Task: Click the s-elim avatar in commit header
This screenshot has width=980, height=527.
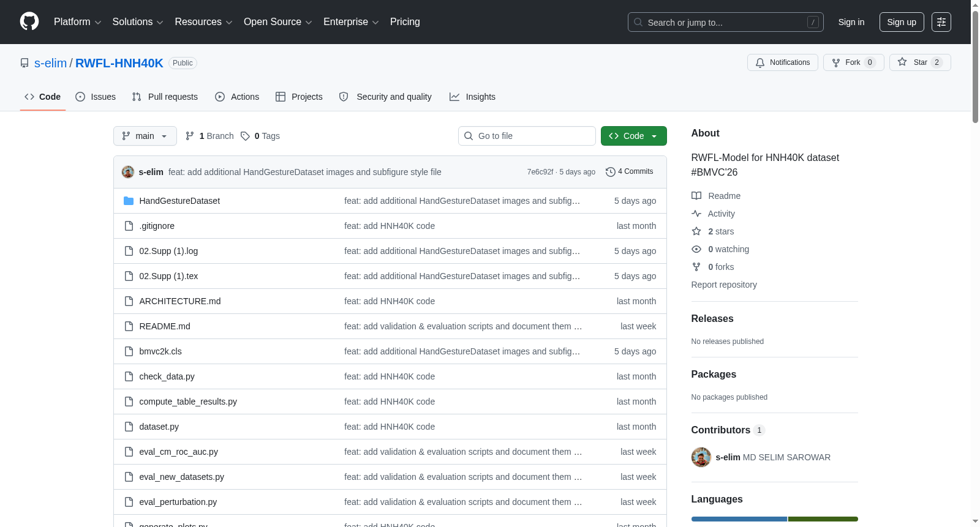Action: 128,172
